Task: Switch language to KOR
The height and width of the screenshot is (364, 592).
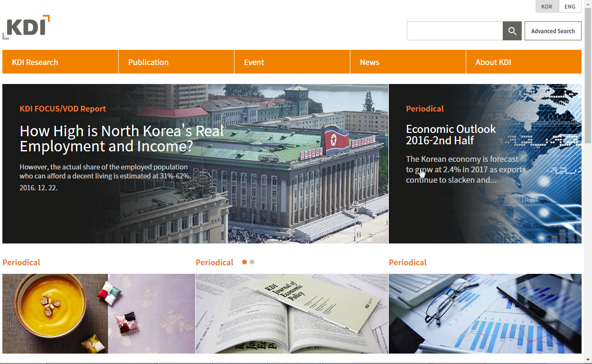Action: (546, 7)
